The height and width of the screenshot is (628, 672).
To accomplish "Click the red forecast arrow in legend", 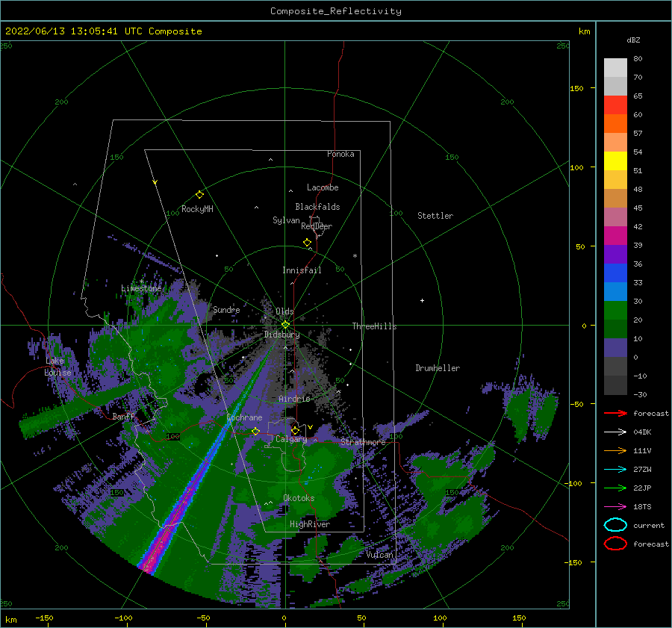I will (615, 413).
